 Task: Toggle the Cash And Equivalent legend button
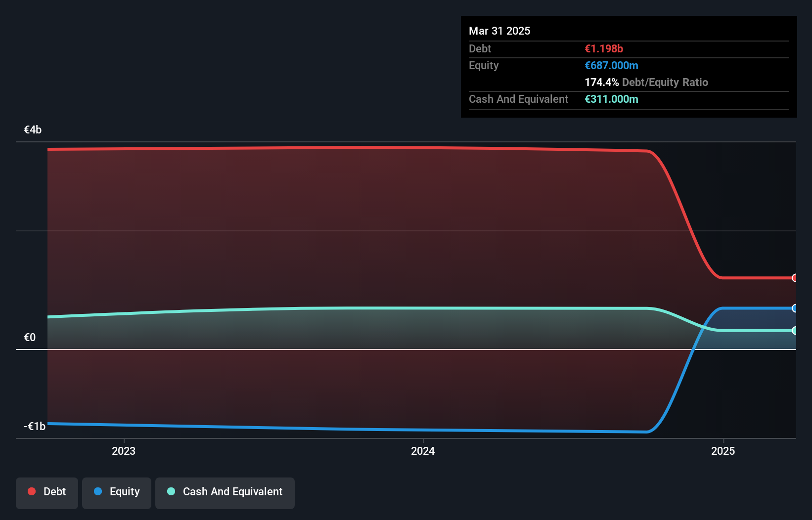(x=225, y=493)
